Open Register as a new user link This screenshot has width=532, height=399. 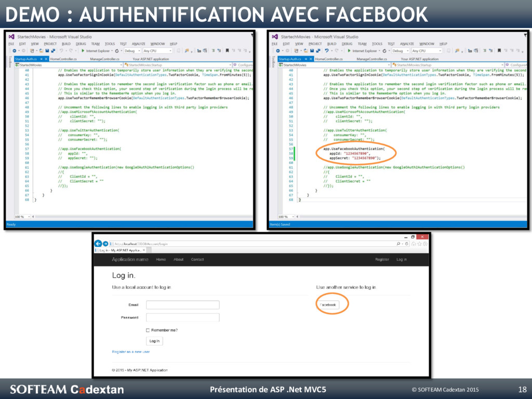coord(130,352)
